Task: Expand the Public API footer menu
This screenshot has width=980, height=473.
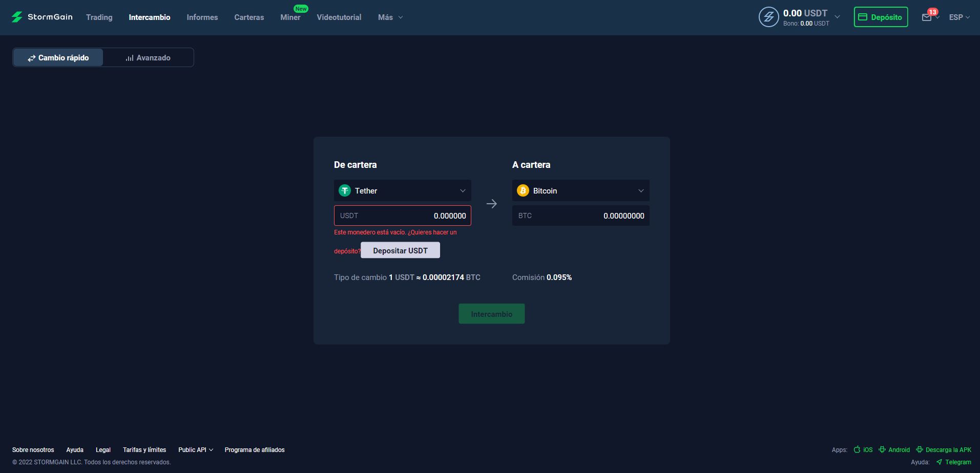Action: point(196,449)
